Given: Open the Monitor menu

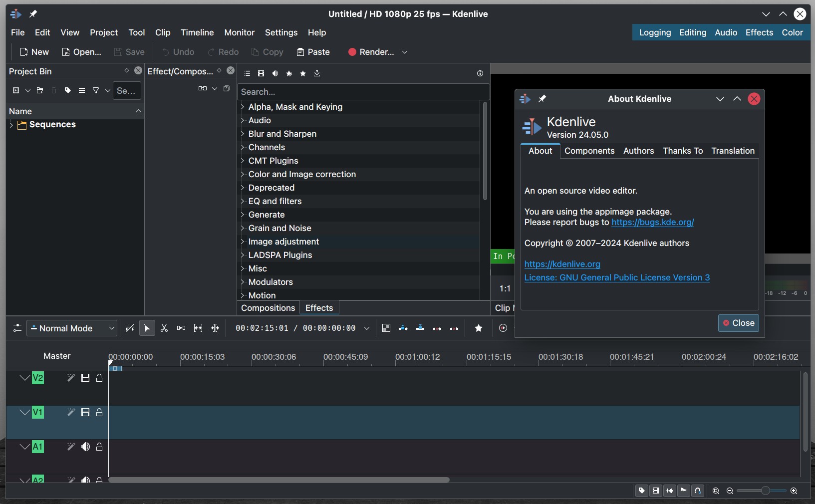Looking at the screenshot, I should [x=240, y=32].
